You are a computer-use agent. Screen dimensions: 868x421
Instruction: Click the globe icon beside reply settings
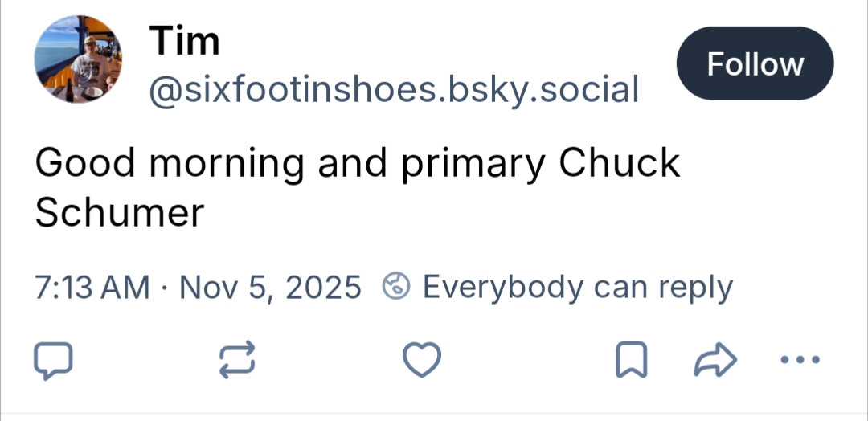[x=397, y=287]
